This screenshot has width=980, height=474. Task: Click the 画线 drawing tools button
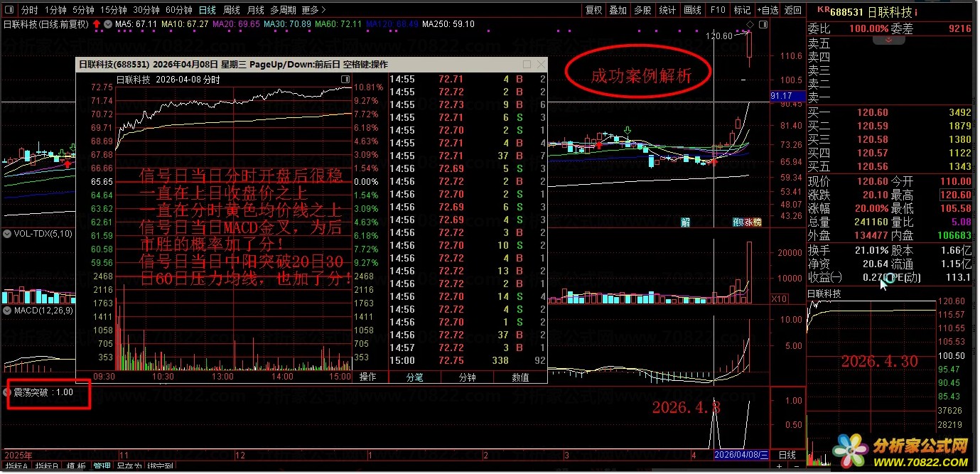(692, 10)
